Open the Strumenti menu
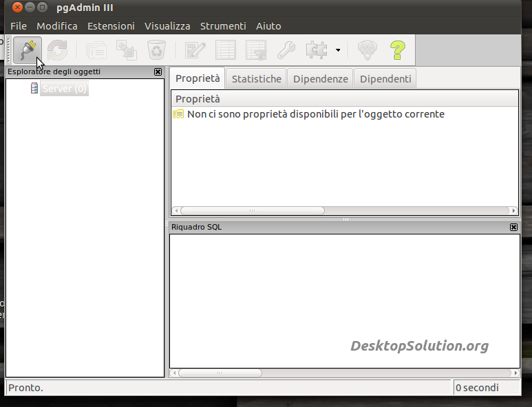 click(x=223, y=26)
